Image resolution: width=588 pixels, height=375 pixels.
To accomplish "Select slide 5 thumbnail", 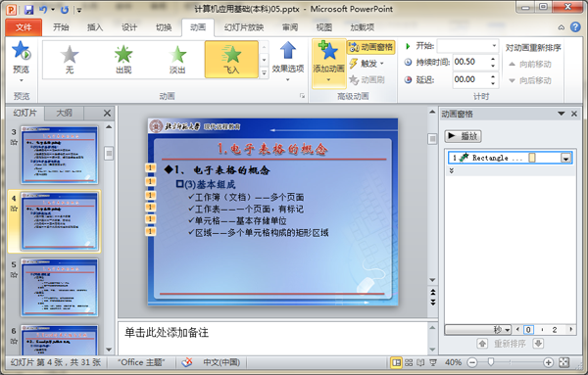I will (59, 287).
